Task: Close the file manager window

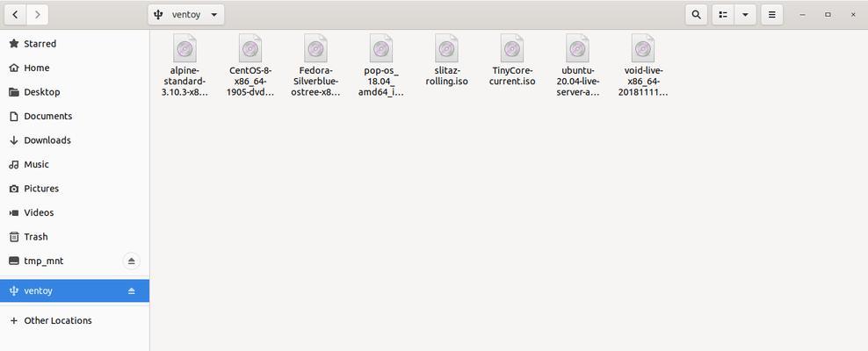Action: (853, 15)
